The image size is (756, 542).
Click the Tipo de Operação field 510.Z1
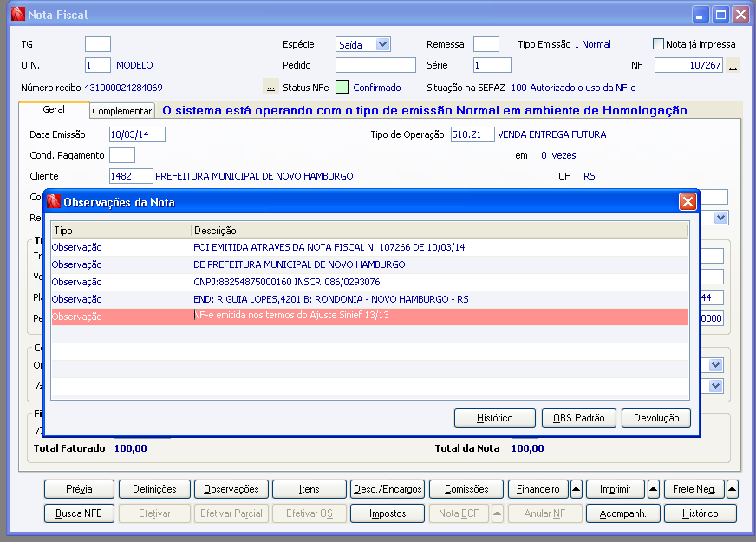coord(472,134)
